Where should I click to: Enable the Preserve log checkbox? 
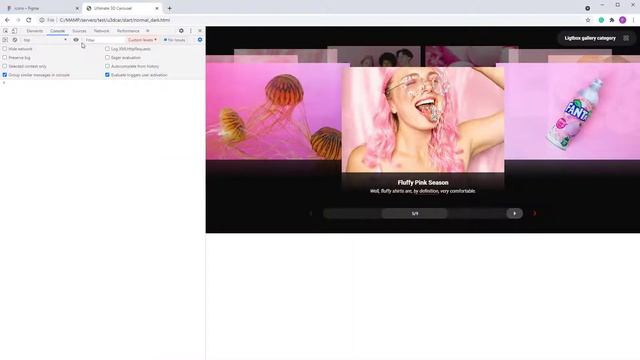coord(5,58)
